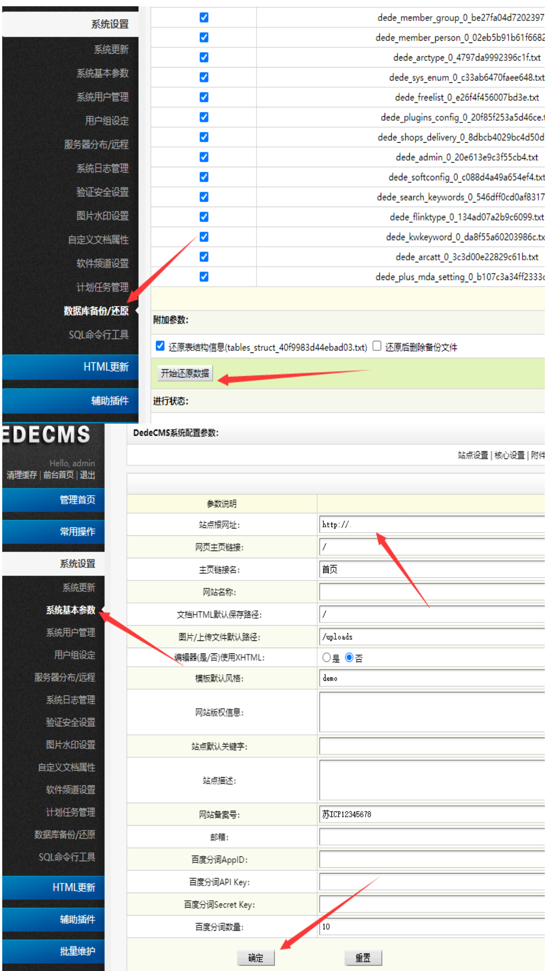Screen dimensions: 560x971
Task: Click the 清理缓存 link
Action: 21,475
